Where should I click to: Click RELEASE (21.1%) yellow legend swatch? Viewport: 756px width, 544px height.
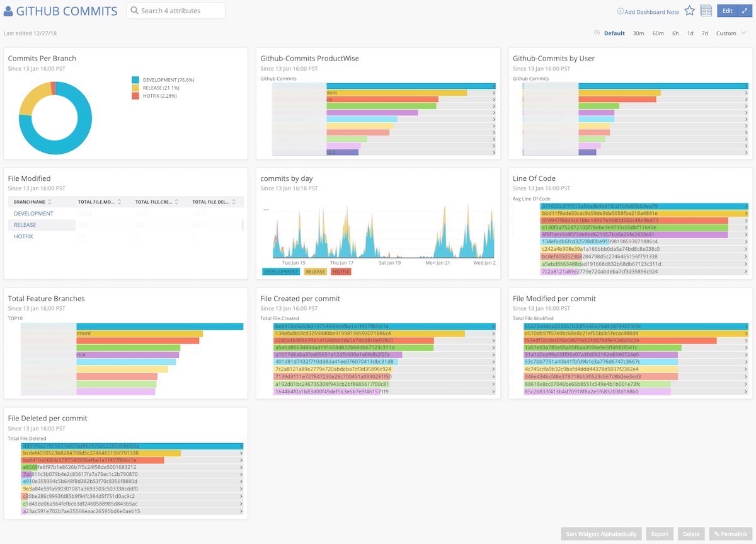(x=135, y=88)
